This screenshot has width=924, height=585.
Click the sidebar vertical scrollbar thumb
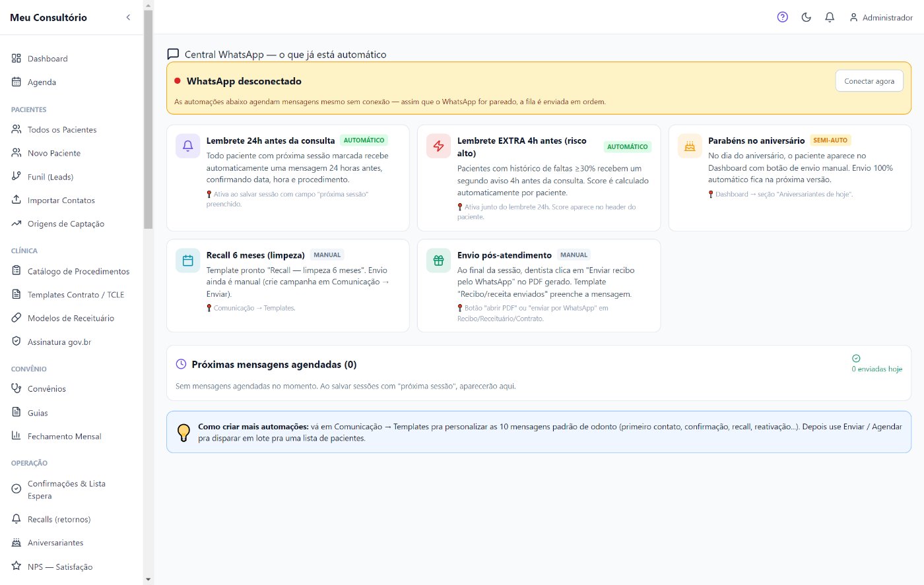pyautogui.click(x=148, y=119)
